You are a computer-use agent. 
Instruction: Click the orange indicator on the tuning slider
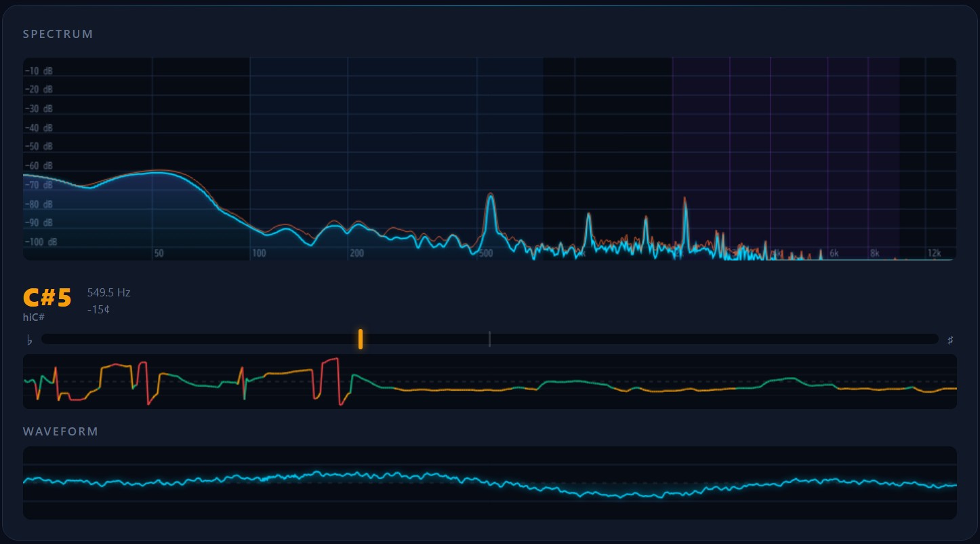[360, 339]
